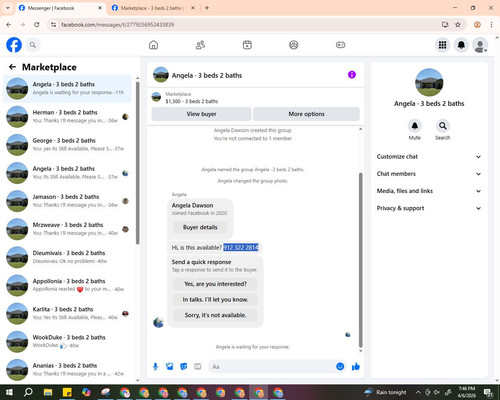Click the facebook.com address bar
The width and height of the screenshot is (500, 400).
click(x=247, y=25)
